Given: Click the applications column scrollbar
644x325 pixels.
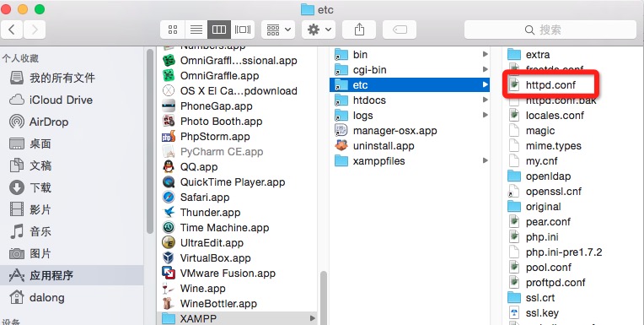Looking at the screenshot, I should pyautogui.click(x=323, y=297).
